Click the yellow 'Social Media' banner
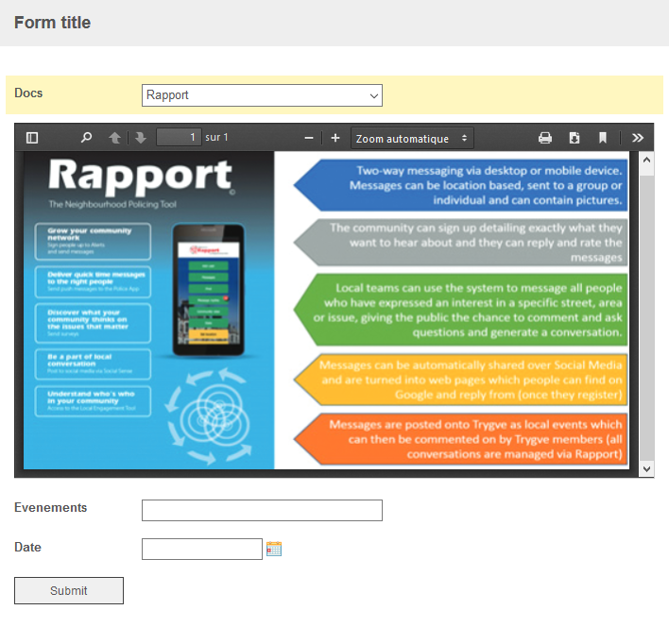Screen dimensions: 669x644 [x=461, y=380]
